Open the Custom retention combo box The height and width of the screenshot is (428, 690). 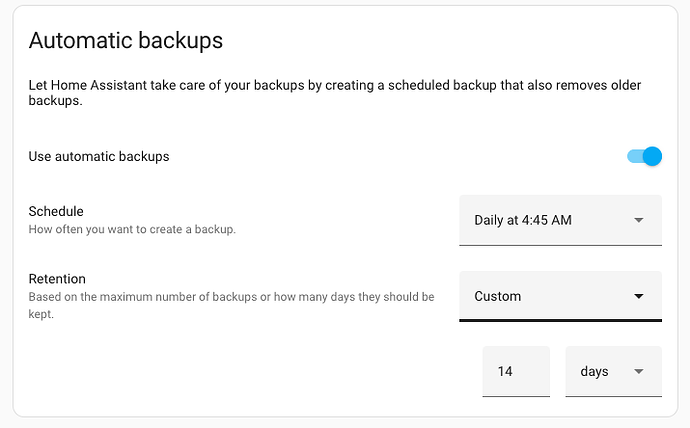pyautogui.click(x=560, y=296)
